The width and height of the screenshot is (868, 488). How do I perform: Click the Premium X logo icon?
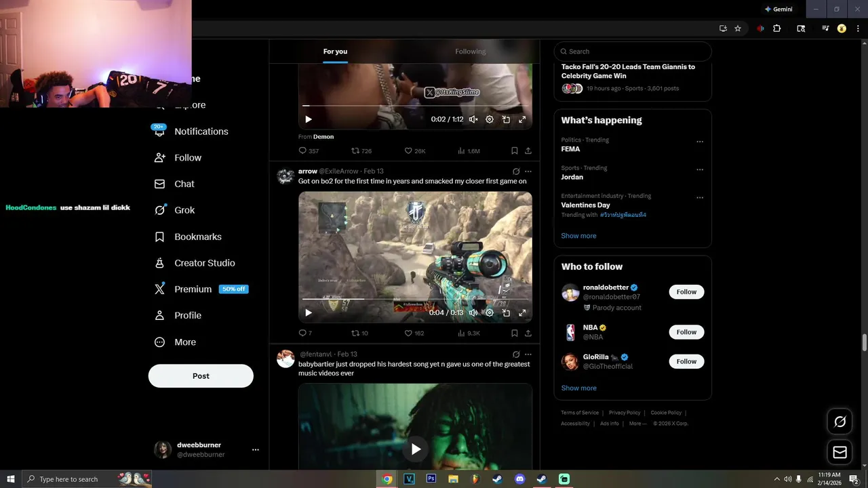pos(159,289)
